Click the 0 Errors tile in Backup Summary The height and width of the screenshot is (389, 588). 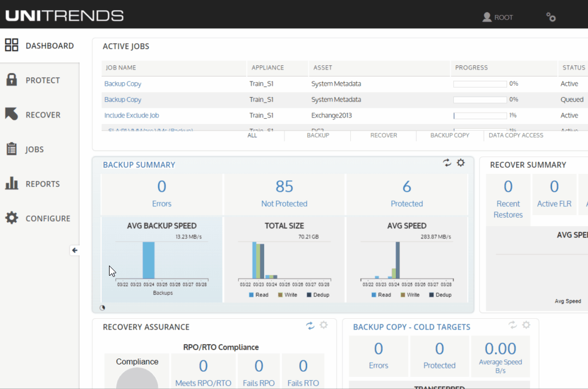(162, 194)
